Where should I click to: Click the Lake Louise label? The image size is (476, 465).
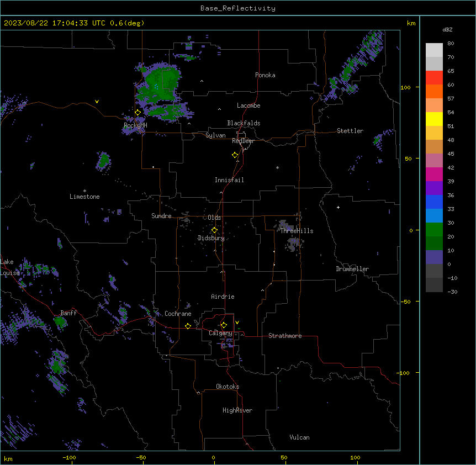coord(9,267)
